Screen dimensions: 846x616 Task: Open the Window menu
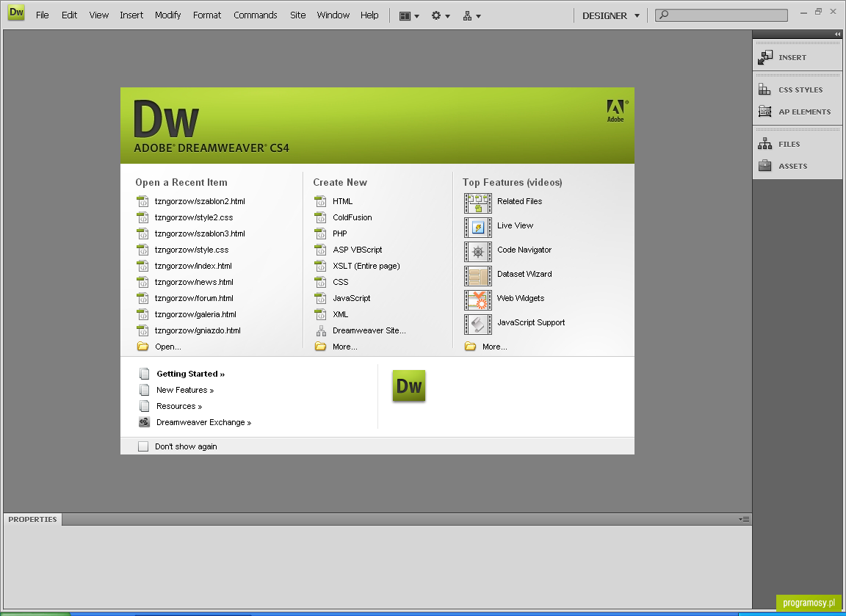[x=333, y=15]
